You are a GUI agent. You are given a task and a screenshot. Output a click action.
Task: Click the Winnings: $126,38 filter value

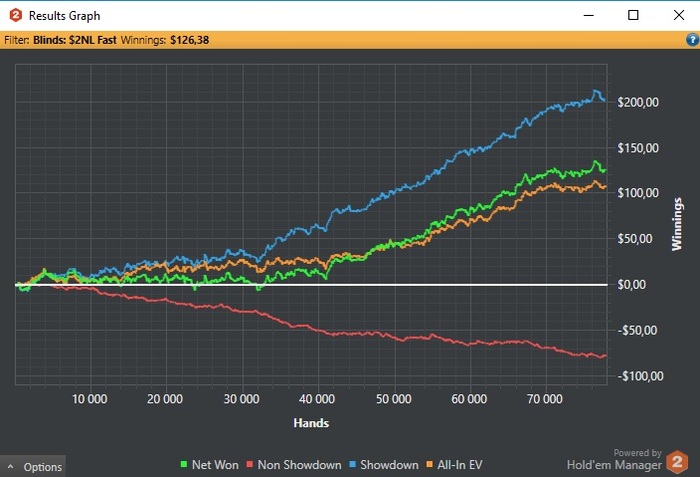tap(165, 40)
